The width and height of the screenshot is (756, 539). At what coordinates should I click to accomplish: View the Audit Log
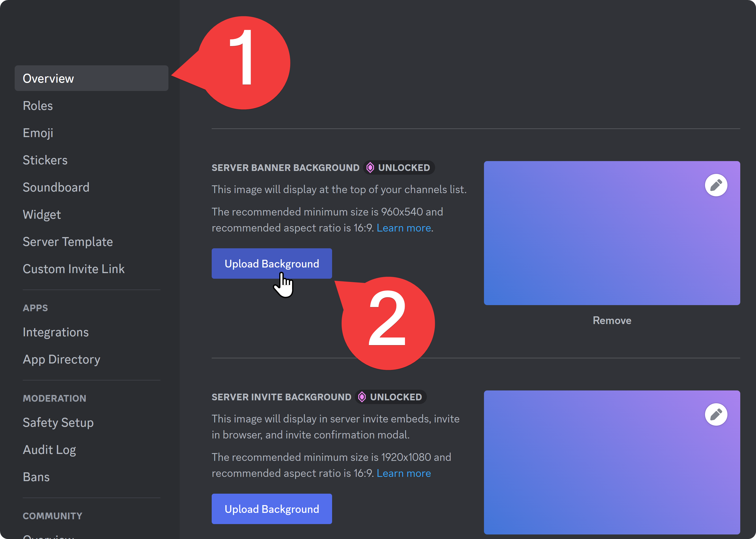point(49,449)
